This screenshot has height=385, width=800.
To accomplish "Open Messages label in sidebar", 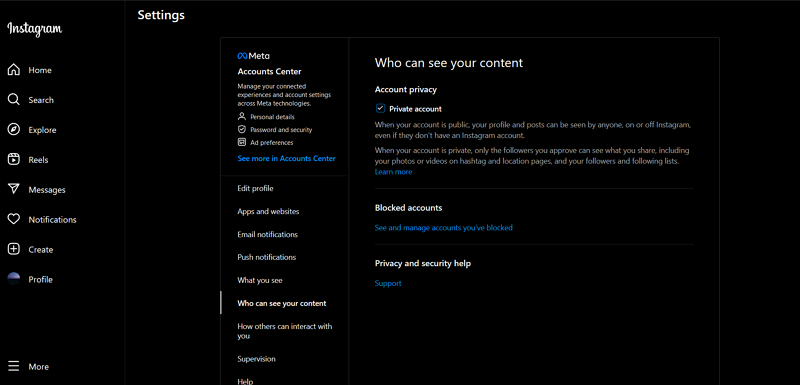I will click(47, 190).
